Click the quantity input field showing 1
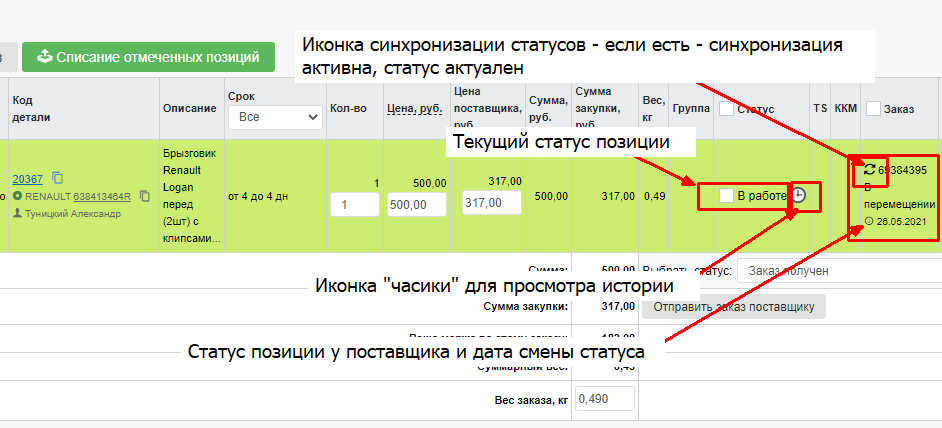The height and width of the screenshot is (428, 942). tap(354, 204)
